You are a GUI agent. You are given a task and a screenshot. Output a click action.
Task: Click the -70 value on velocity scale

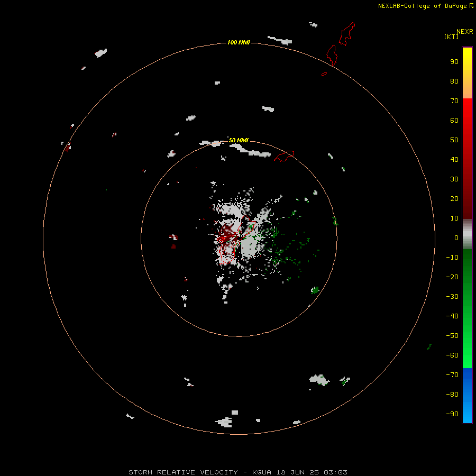tap(452, 374)
